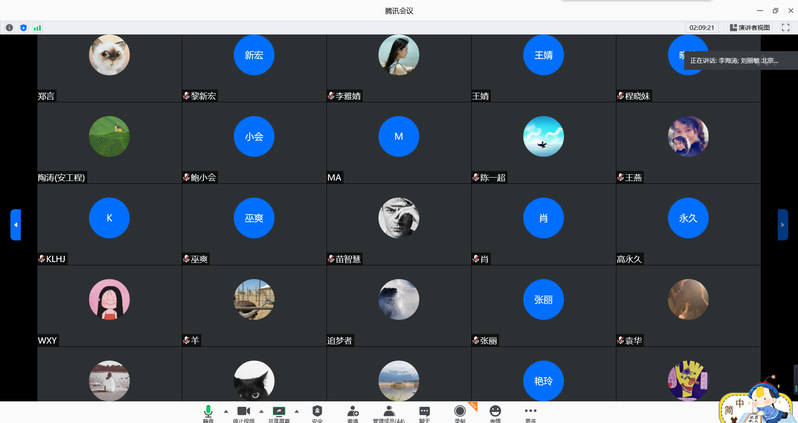Open the camera options arrow
The image size is (798, 423).
261,411
